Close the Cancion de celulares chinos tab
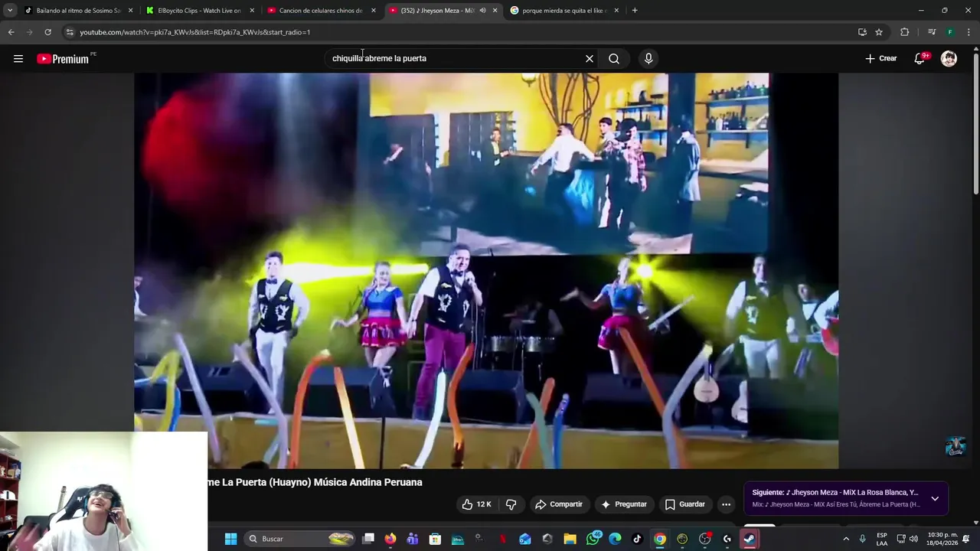 pos(373,11)
